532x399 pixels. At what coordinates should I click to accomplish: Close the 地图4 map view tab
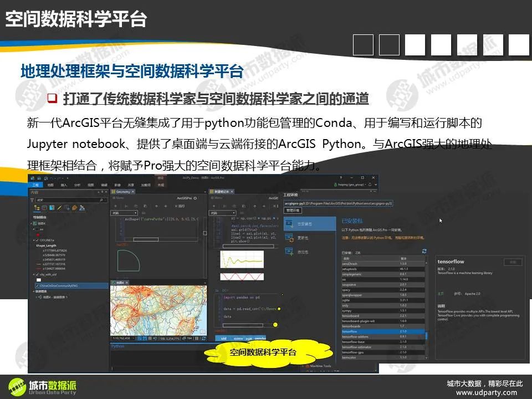pyautogui.click(x=127, y=282)
